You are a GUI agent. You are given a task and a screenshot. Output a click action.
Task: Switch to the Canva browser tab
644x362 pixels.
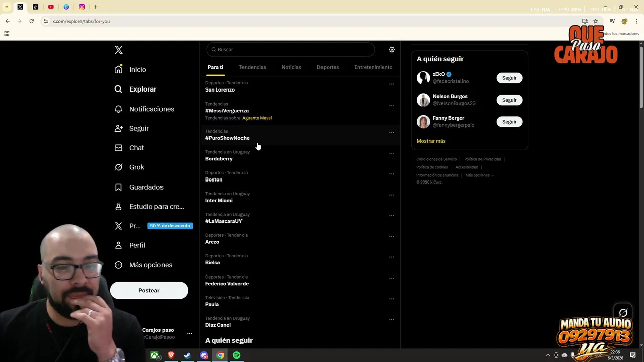pos(66,7)
